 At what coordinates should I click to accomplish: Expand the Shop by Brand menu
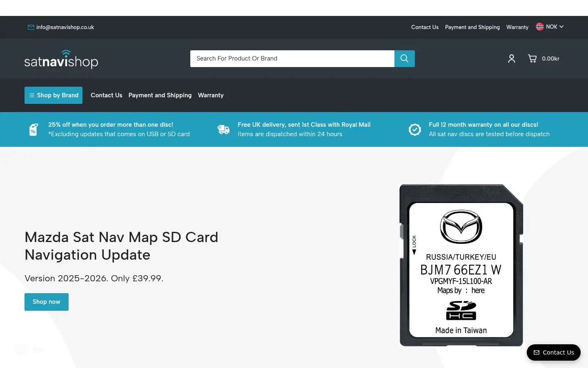[x=53, y=95]
